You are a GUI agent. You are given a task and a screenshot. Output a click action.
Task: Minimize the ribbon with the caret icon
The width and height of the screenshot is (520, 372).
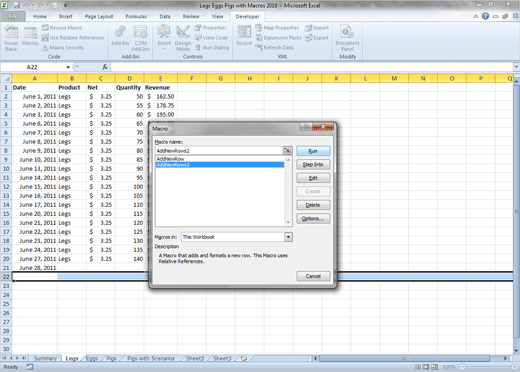(x=476, y=16)
